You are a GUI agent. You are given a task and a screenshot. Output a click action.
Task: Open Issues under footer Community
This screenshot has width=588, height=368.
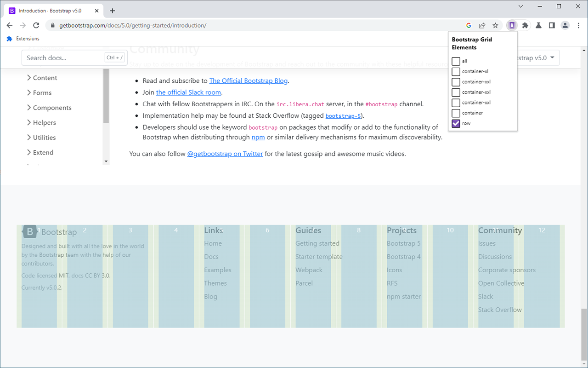487,243
